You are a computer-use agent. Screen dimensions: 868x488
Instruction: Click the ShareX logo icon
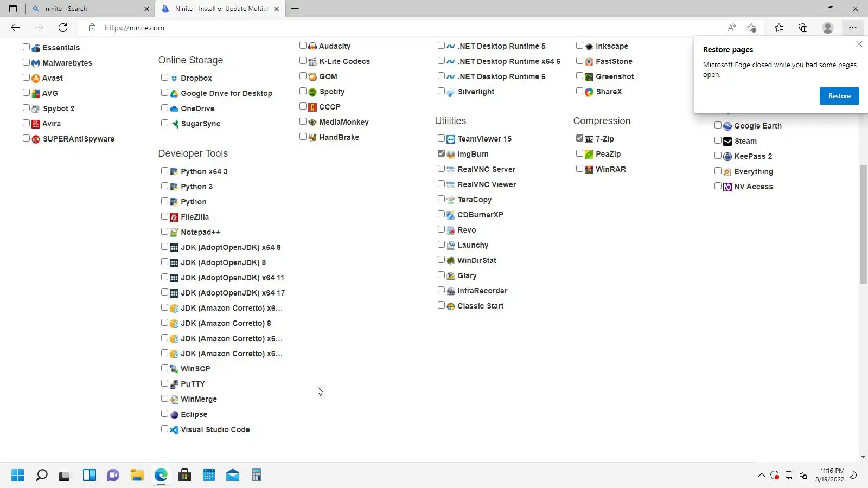coord(589,92)
